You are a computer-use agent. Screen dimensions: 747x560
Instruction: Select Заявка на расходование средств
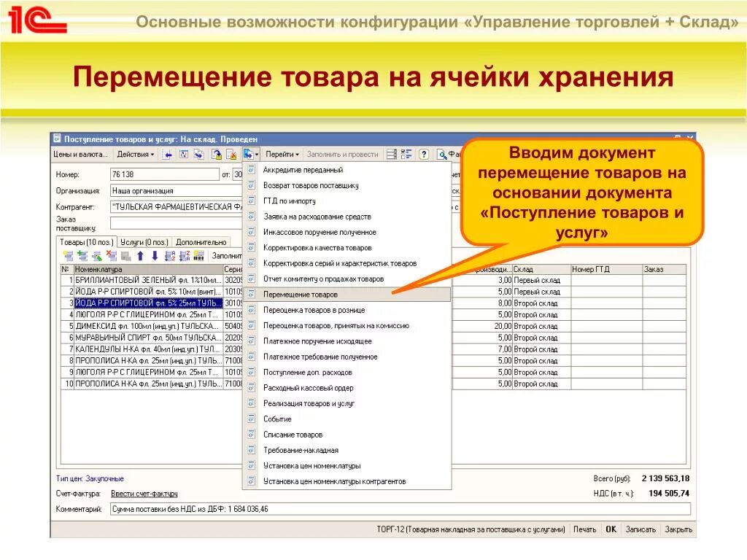pyautogui.click(x=347, y=217)
